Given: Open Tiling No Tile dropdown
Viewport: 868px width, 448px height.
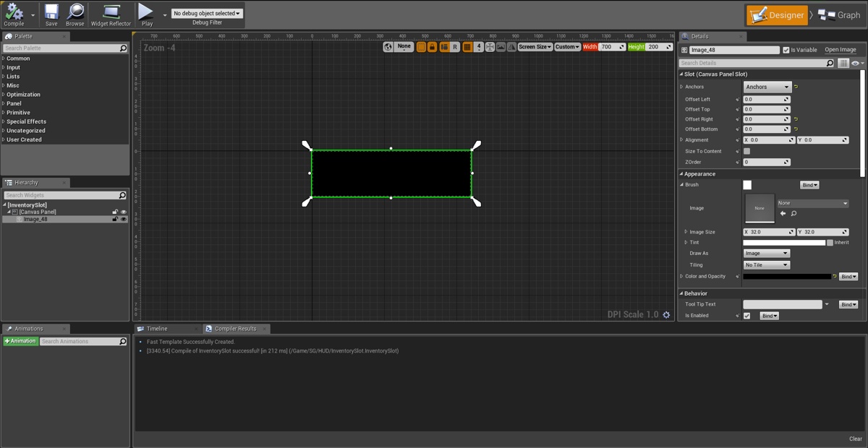Looking at the screenshot, I should point(767,265).
